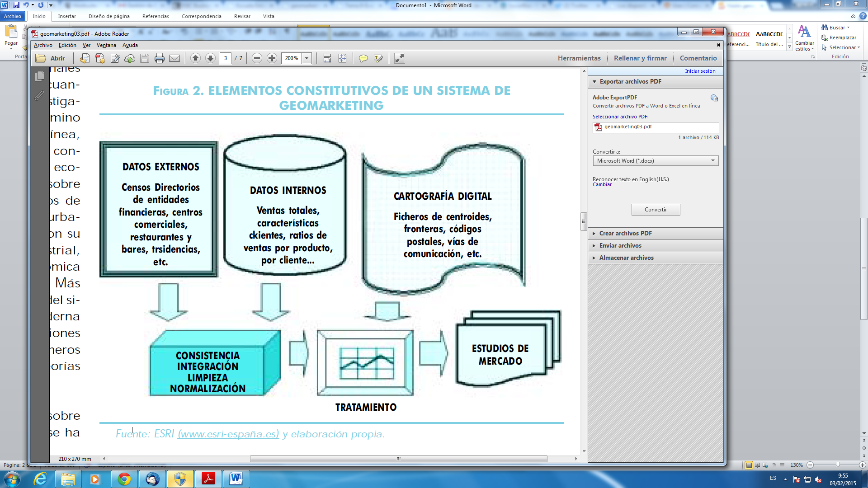This screenshot has width=868, height=488.
Task: Open Word's Referencias ribbon tab
Action: pyautogui.click(x=156, y=16)
